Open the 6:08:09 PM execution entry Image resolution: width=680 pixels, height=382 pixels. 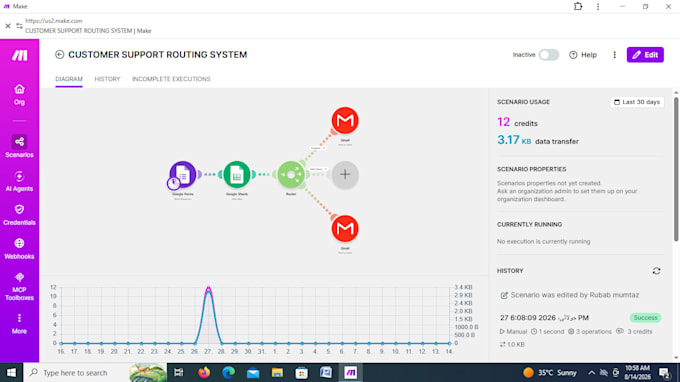coord(544,318)
